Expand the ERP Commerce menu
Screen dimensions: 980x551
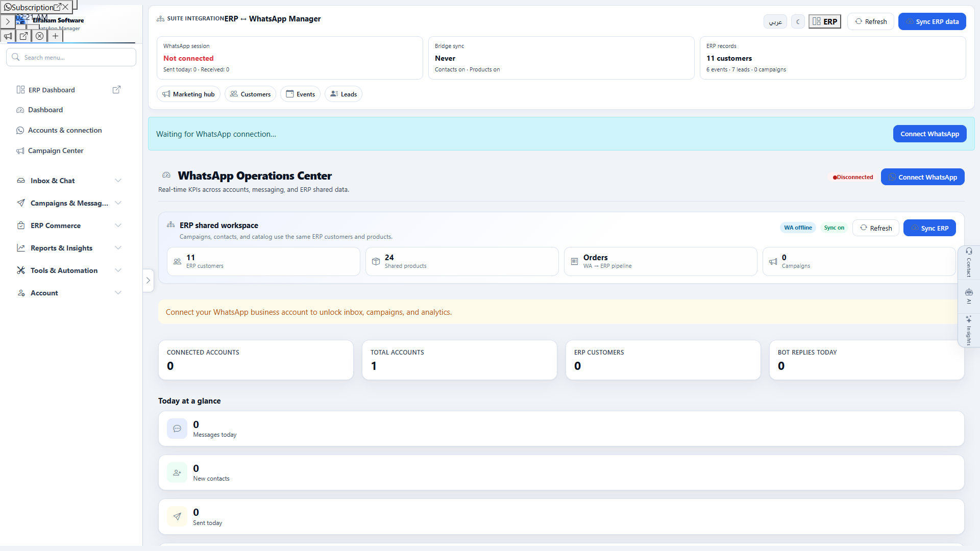pyautogui.click(x=69, y=226)
